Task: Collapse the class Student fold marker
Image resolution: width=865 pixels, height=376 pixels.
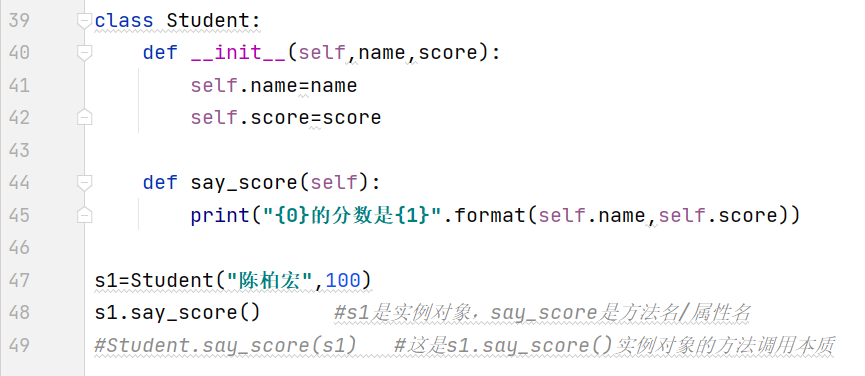Action: coord(84,21)
